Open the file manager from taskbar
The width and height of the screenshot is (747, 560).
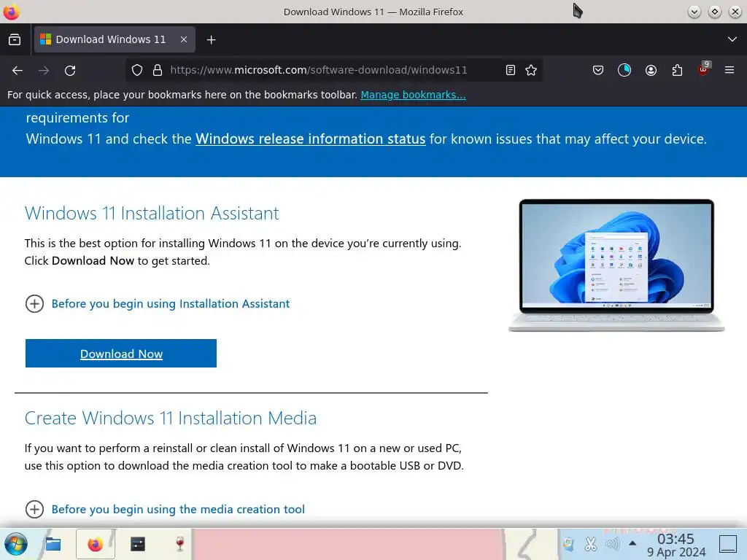(53, 544)
